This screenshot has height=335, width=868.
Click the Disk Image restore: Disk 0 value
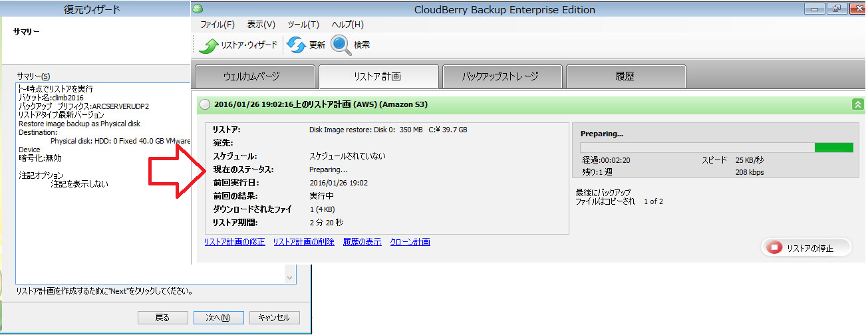[388, 130]
